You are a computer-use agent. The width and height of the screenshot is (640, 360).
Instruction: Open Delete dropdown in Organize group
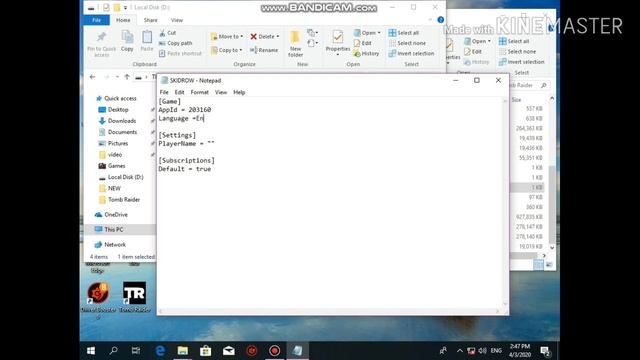(x=264, y=36)
